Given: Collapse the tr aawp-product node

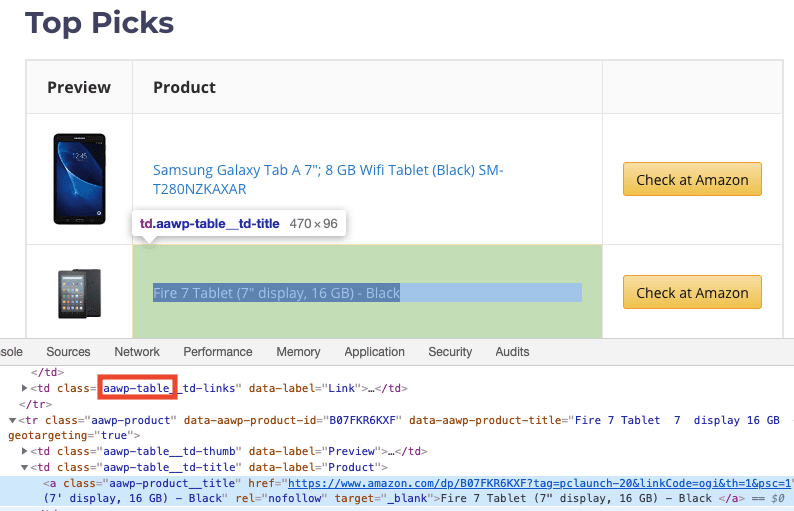Looking at the screenshot, I should [x=12, y=420].
